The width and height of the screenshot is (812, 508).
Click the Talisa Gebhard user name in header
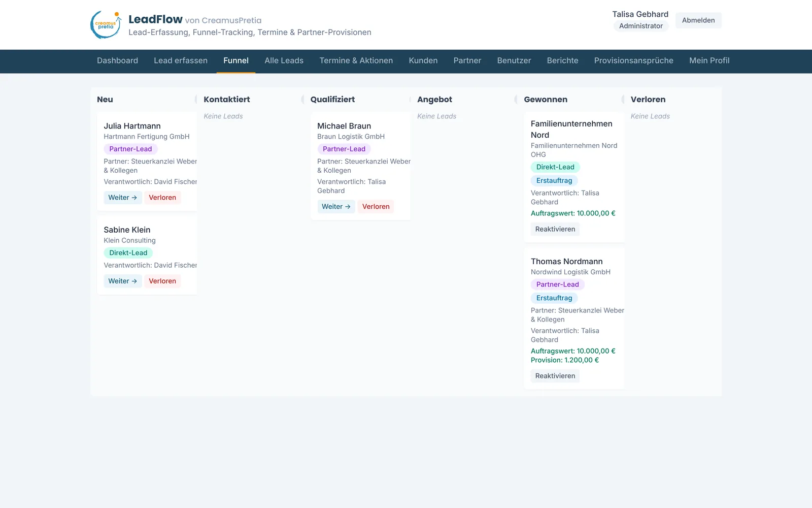pos(640,14)
